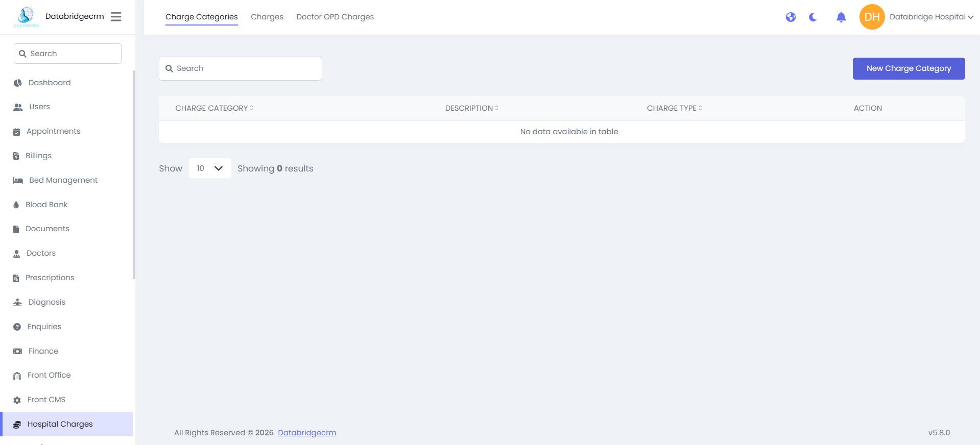Toggle dark mode with the moon icon
The image size is (980, 445).
click(813, 17)
